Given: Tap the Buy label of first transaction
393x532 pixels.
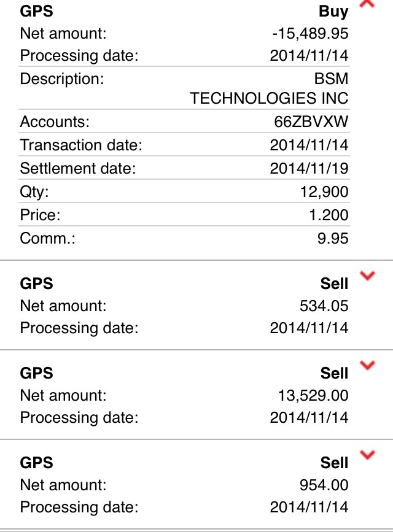Looking at the screenshot, I should tap(334, 11).
